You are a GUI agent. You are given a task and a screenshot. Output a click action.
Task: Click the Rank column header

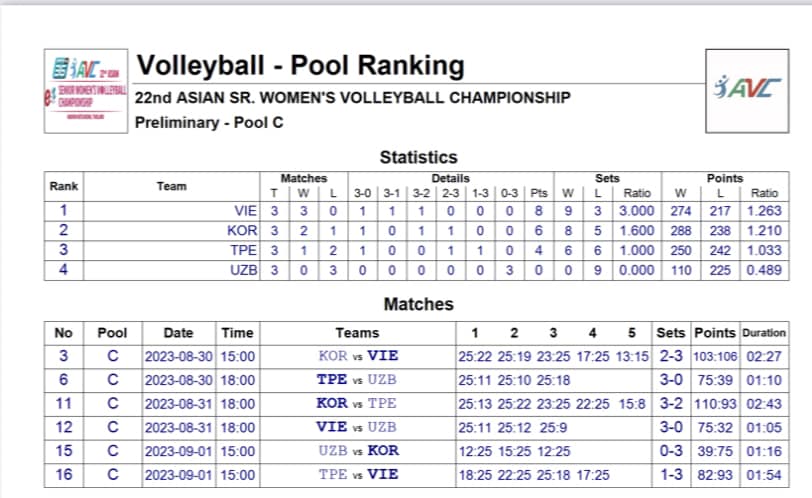click(x=63, y=186)
